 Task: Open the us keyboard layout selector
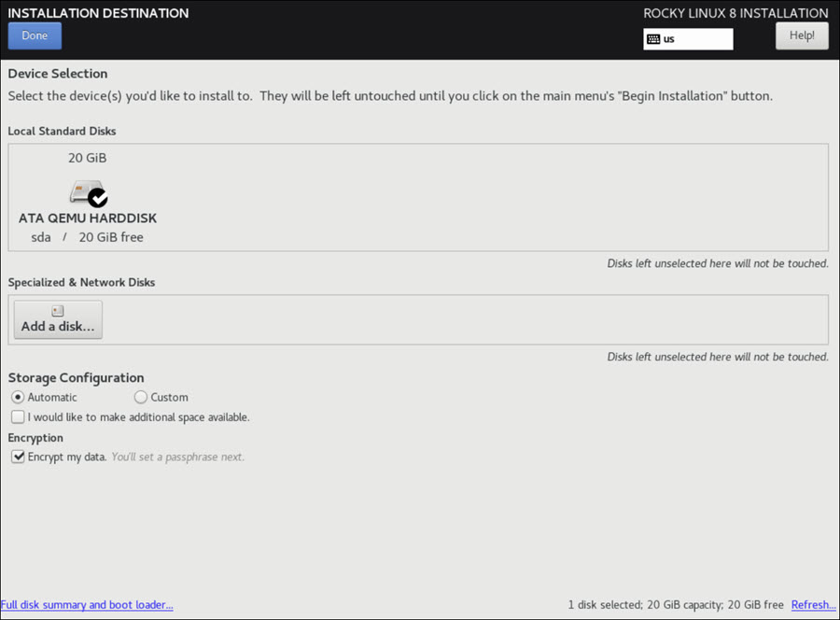688,39
